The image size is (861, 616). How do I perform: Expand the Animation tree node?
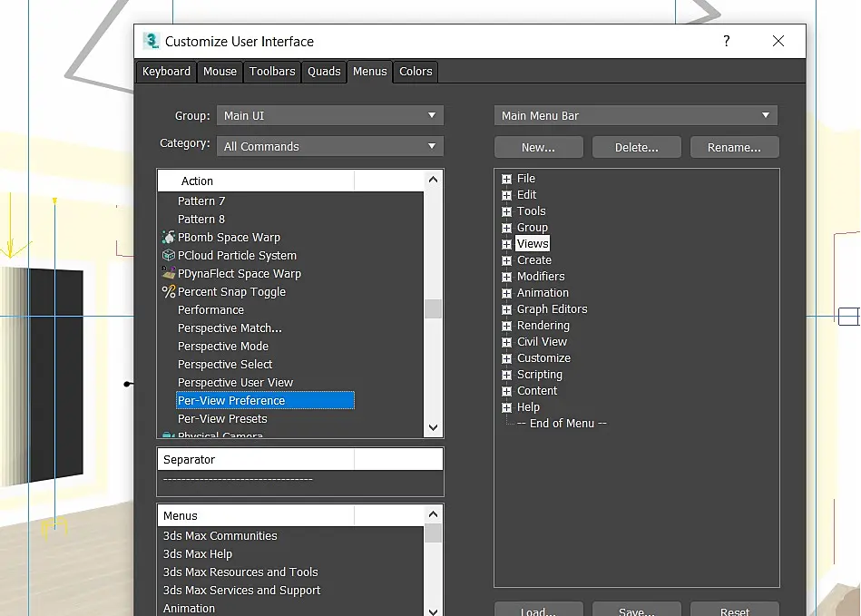point(507,293)
